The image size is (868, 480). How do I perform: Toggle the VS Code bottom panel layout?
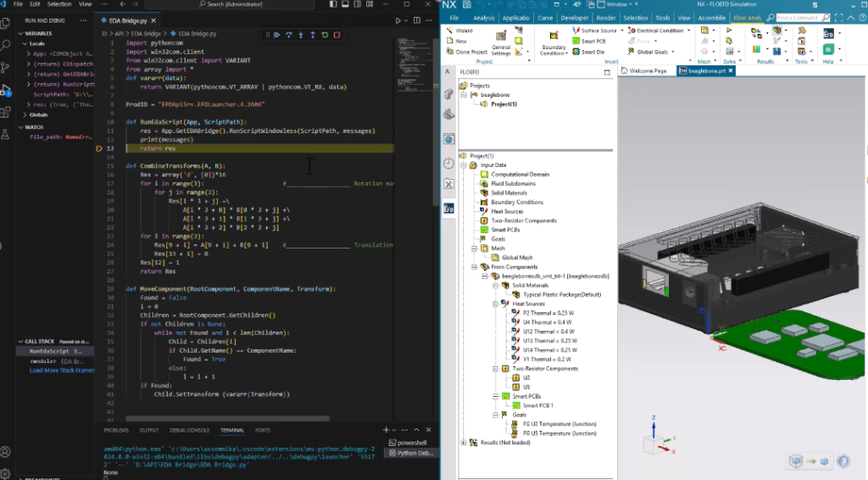(x=345, y=4)
